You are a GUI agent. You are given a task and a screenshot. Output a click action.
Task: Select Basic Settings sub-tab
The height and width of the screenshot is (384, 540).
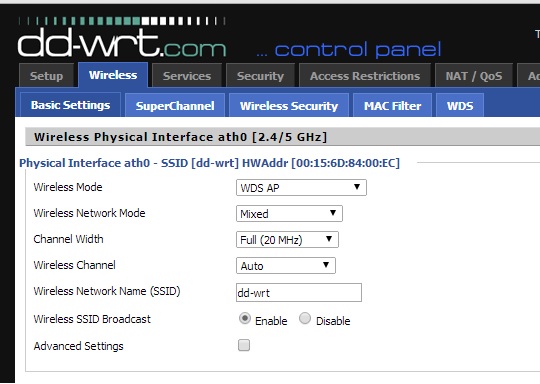[x=71, y=105]
